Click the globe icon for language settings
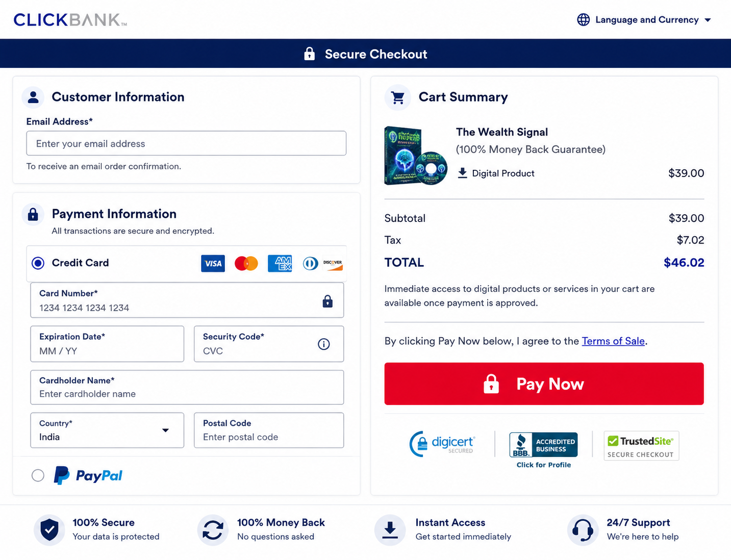Image resolution: width=731 pixels, height=560 pixels. 584,20
